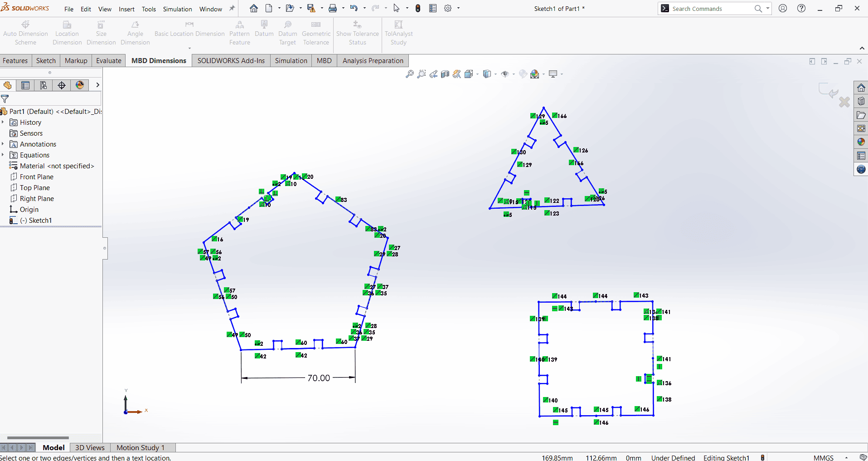This screenshot has height=461, width=868.
Task: Open Custom Properties in task pane
Action: (861, 156)
